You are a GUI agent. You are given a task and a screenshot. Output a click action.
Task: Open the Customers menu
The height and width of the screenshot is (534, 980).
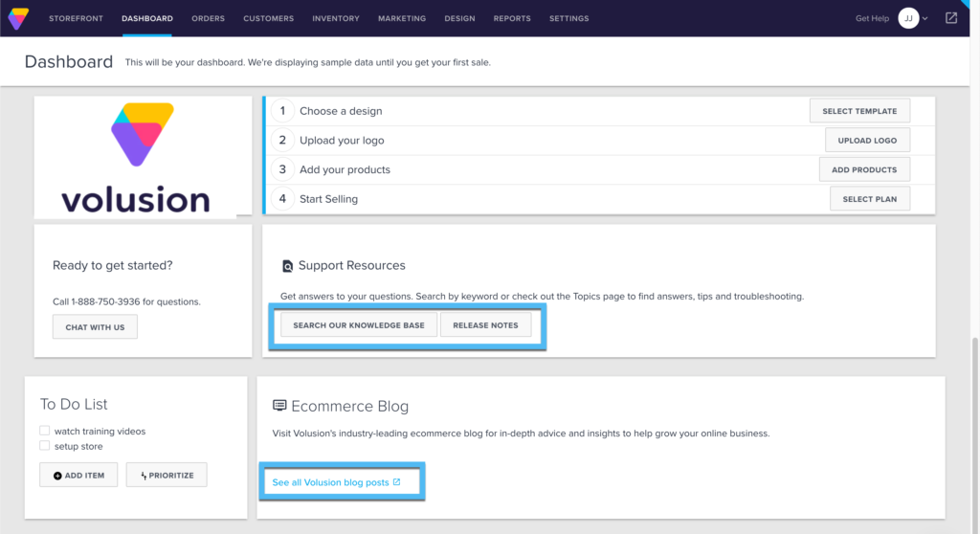pyautogui.click(x=268, y=19)
